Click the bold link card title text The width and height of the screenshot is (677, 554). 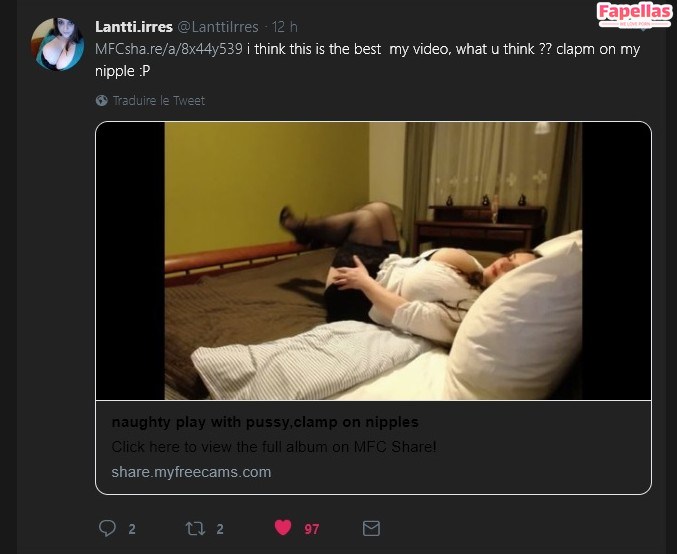coord(265,422)
